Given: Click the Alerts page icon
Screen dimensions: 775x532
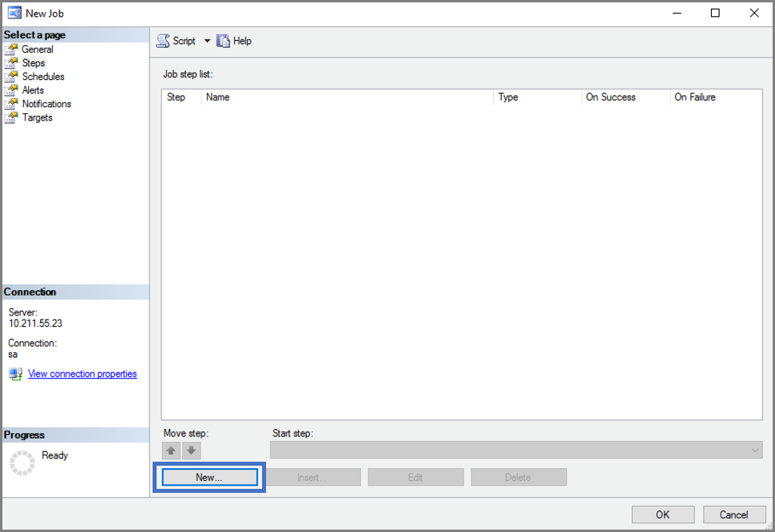Looking at the screenshot, I should pyautogui.click(x=11, y=90).
